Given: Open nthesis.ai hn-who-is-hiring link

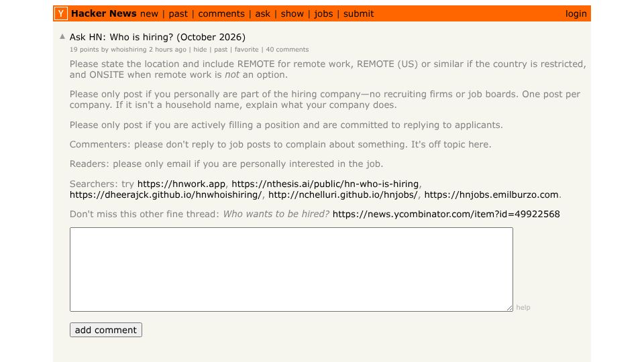Looking at the screenshot, I should tap(325, 184).
